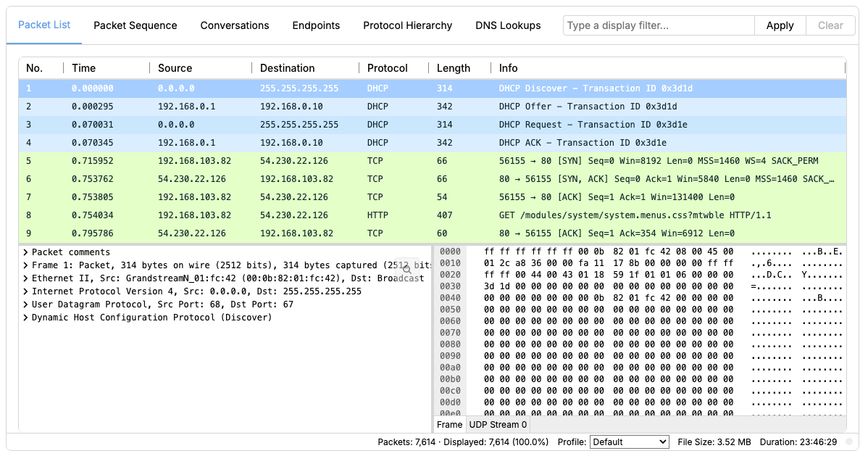Sort packets by the Protocol column header

(388, 68)
